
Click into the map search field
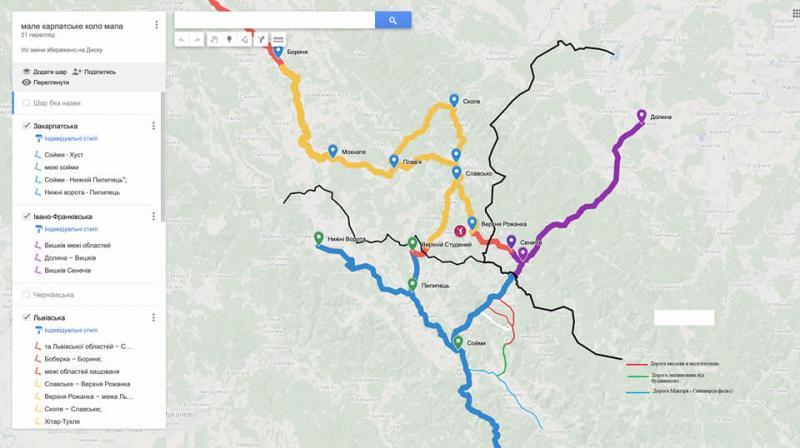(274, 20)
